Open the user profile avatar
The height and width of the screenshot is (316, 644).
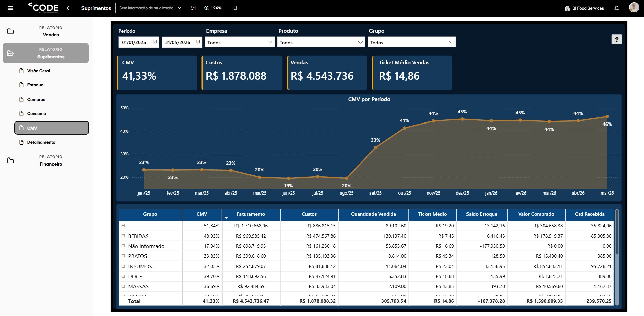click(x=634, y=7)
